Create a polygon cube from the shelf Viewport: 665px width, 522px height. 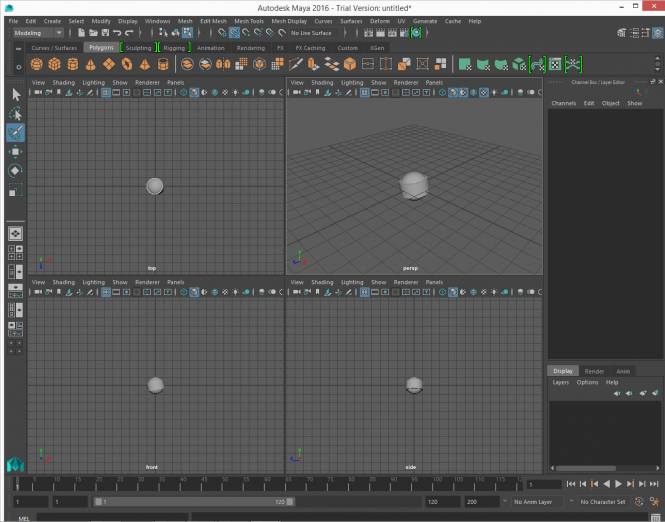(55, 64)
